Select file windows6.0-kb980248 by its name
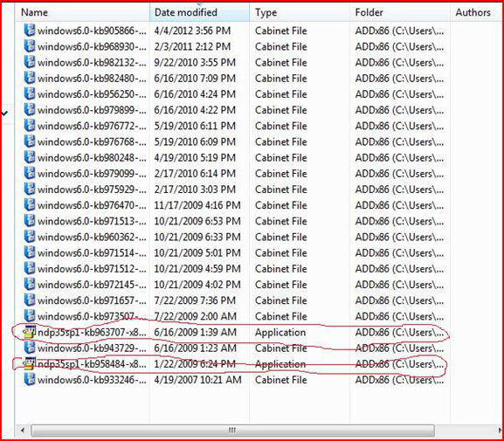 click(92, 158)
